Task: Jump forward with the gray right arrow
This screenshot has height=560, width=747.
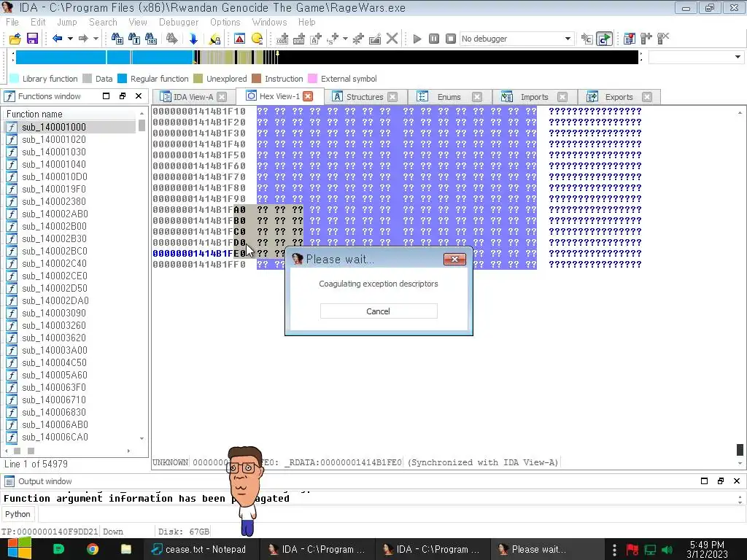Action: click(x=83, y=39)
